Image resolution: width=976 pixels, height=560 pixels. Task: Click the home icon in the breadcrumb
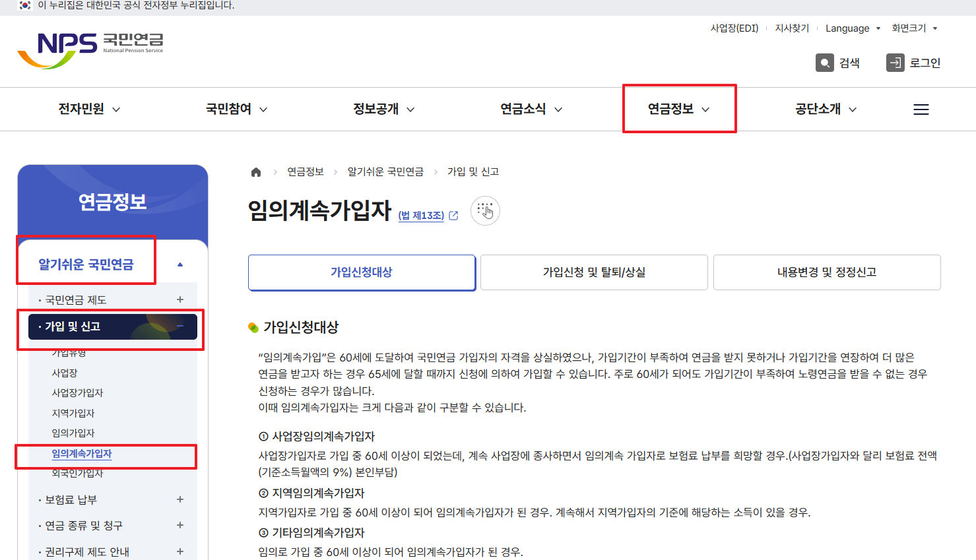pos(255,171)
